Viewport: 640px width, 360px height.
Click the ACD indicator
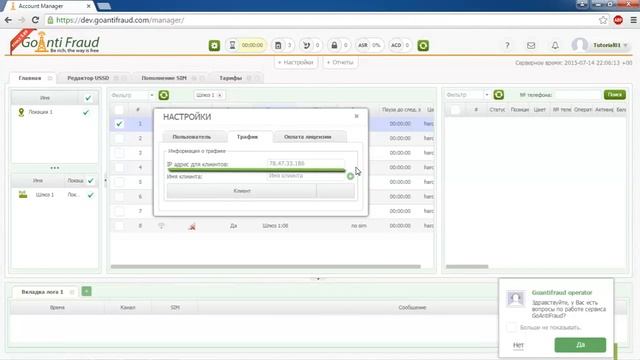[x=400, y=45]
